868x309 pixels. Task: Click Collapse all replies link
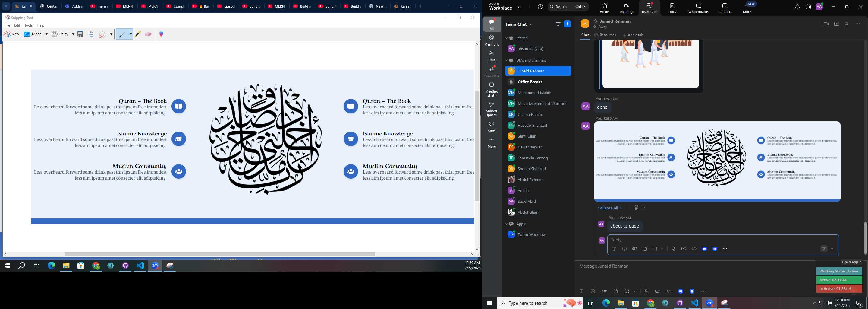tap(609, 208)
